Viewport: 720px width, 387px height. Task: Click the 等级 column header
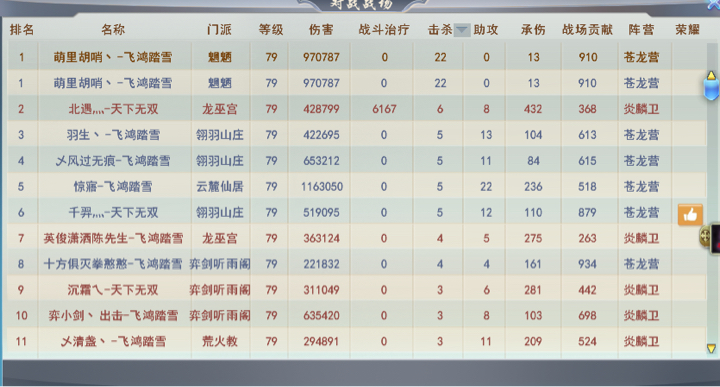(271, 30)
